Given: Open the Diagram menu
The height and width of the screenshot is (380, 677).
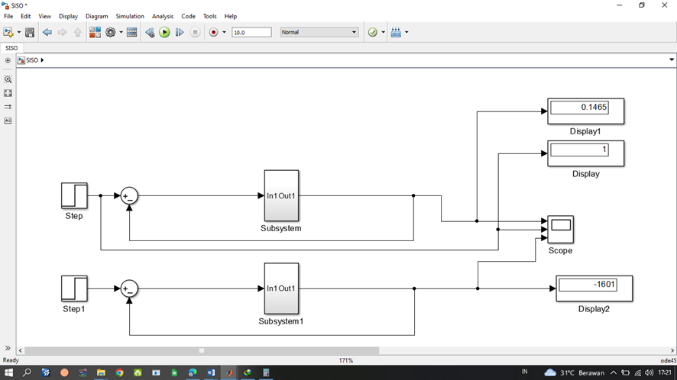Looking at the screenshot, I should click(x=97, y=16).
